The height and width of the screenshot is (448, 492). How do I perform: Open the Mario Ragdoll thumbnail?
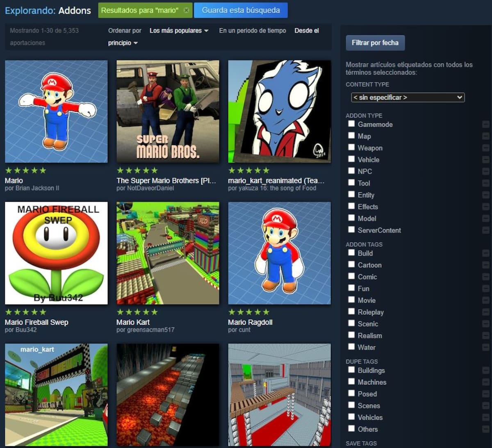pos(279,253)
